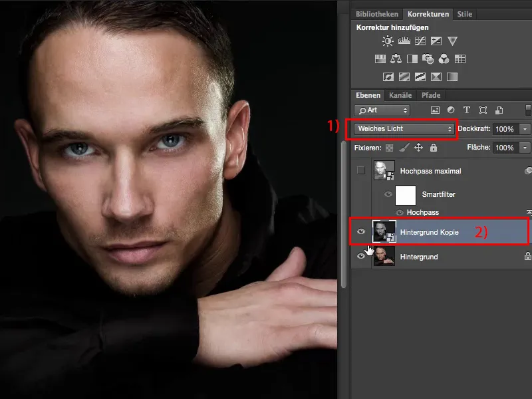Toggle the Hochpass filter eye icon
Viewport: 532px width, 399px height.
pos(400,213)
